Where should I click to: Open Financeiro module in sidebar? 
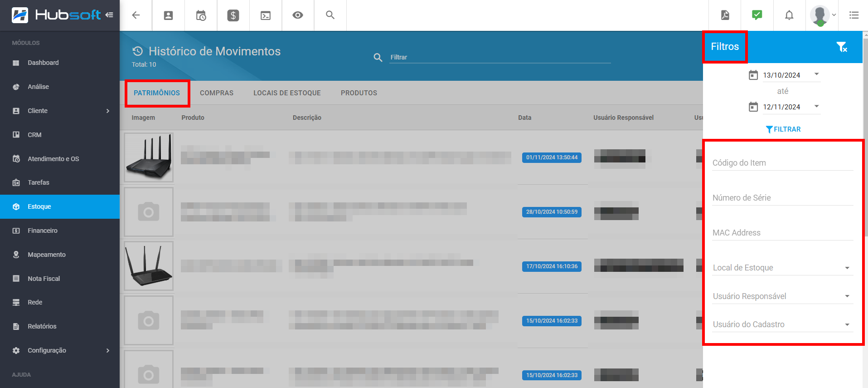point(60,231)
